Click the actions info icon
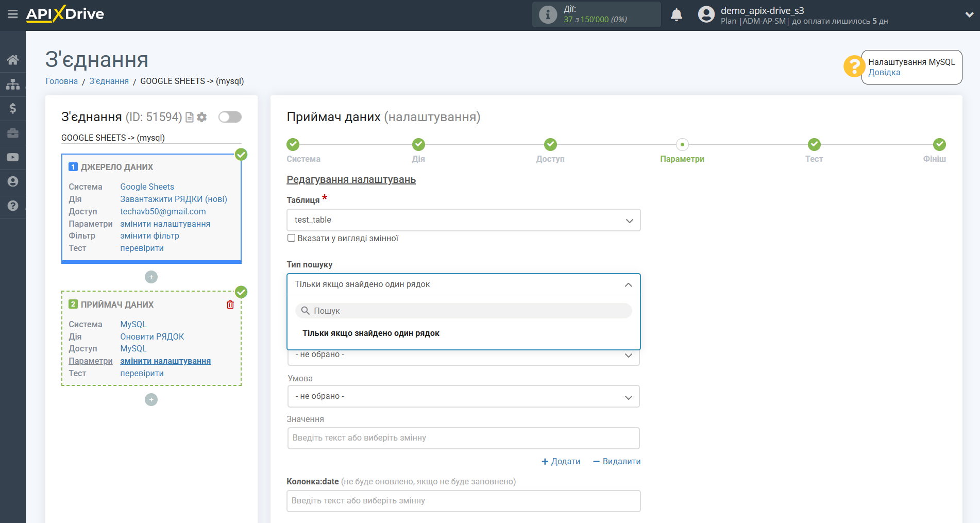The image size is (980, 523). coord(548,14)
